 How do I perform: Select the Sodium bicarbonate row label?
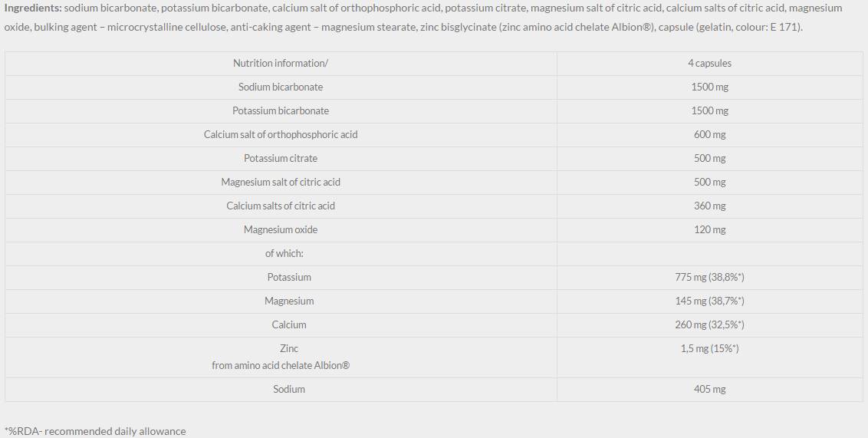pos(281,87)
